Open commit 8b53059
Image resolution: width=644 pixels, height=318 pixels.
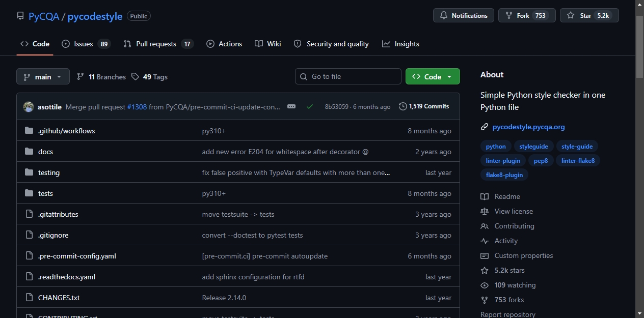[337, 107]
